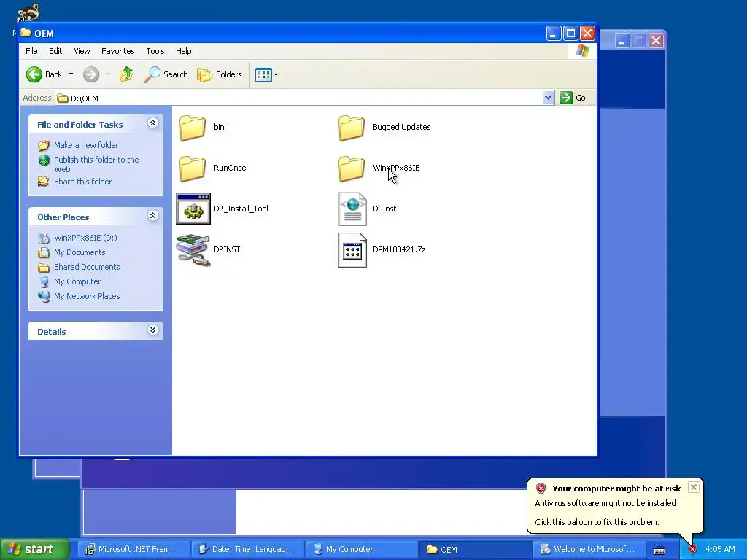This screenshot has height=560, width=747.
Task: Click the keyboard icon in system tray
Action: click(x=659, y=550)
